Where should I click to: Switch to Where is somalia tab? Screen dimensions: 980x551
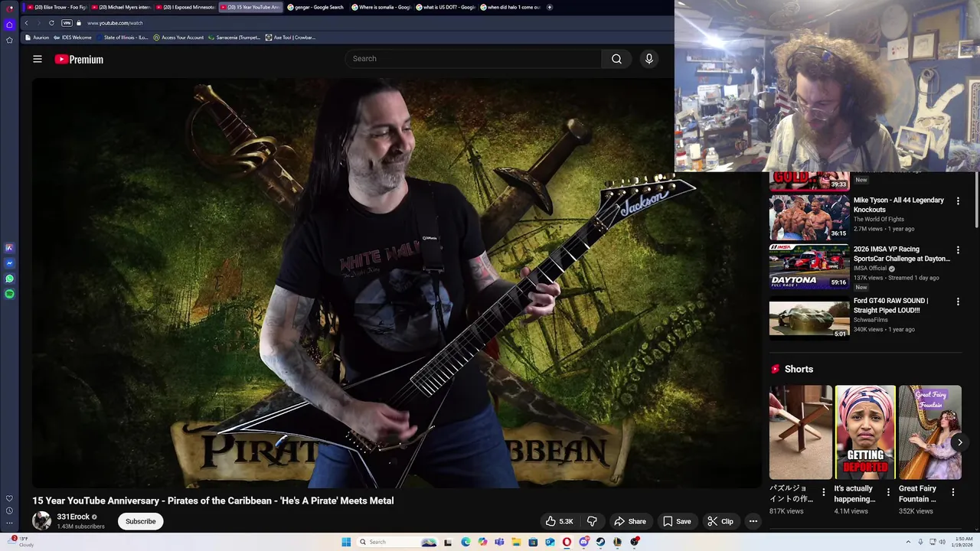381,7
